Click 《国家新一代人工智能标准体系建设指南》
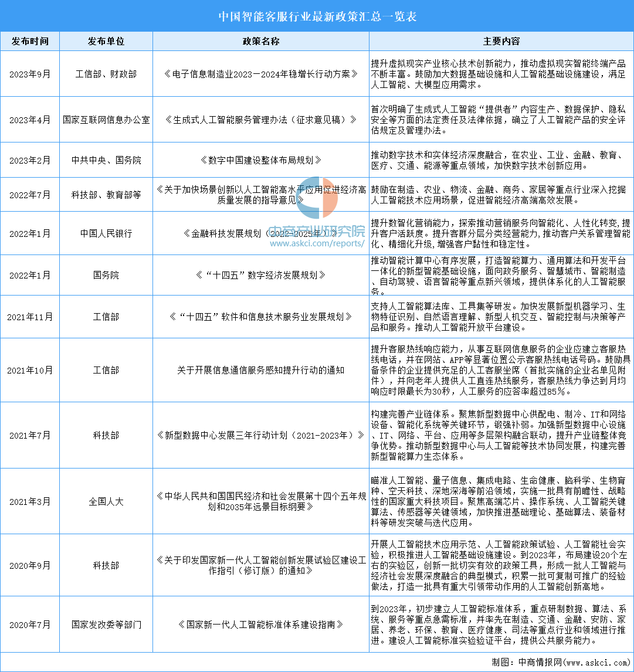 point(260,625)
